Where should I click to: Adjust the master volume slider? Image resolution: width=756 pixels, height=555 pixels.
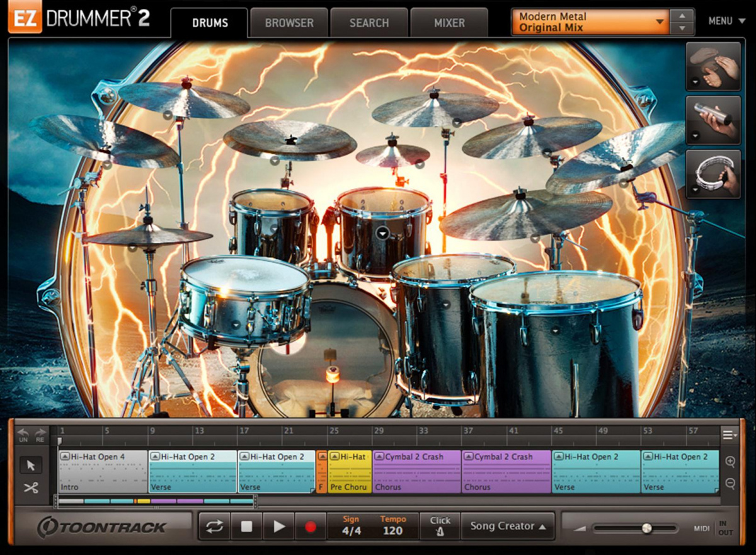coord(648,528)
